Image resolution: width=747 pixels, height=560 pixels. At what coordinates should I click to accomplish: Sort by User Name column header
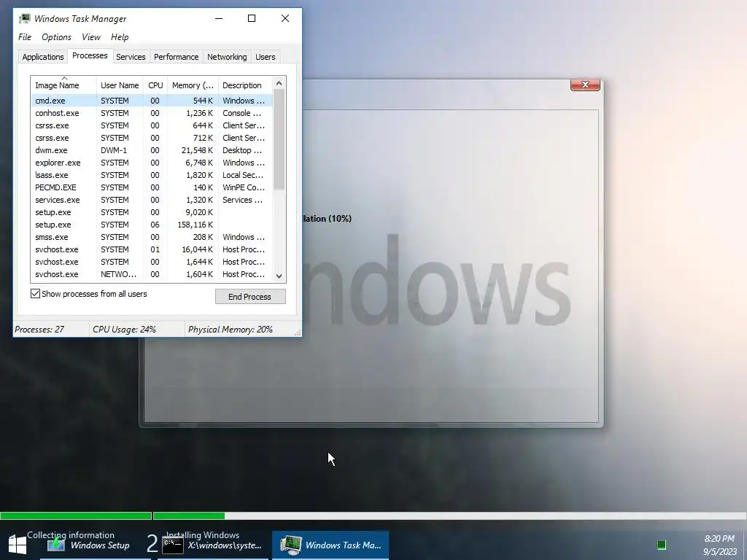coord(120,85)
